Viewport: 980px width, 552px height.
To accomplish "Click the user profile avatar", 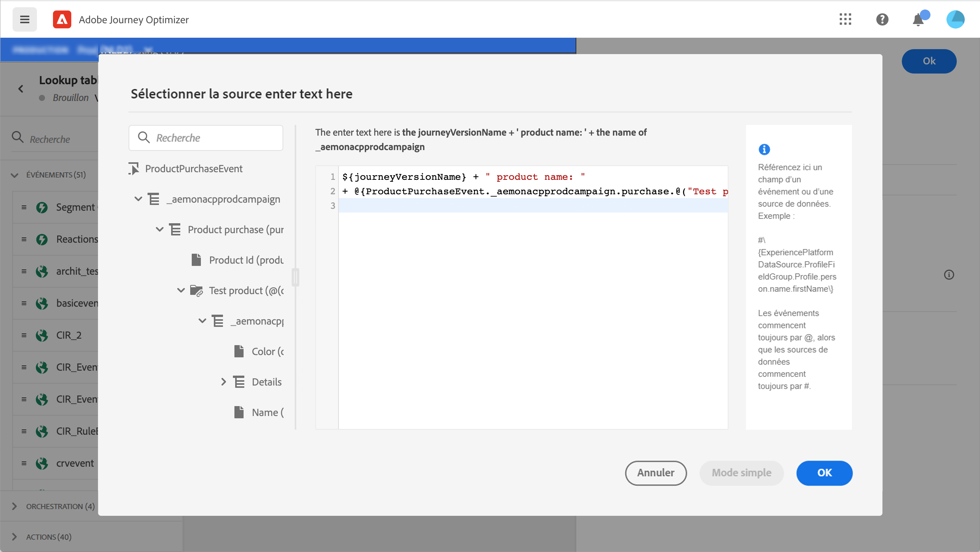I will click(955, 19).
